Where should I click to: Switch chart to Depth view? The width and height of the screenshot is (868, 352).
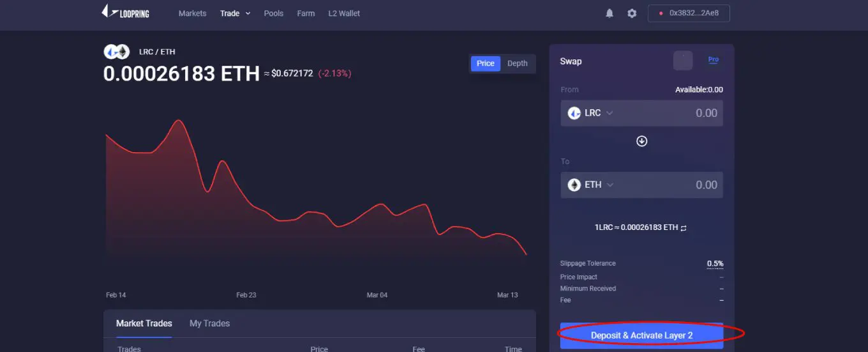[x=518, y=63]
